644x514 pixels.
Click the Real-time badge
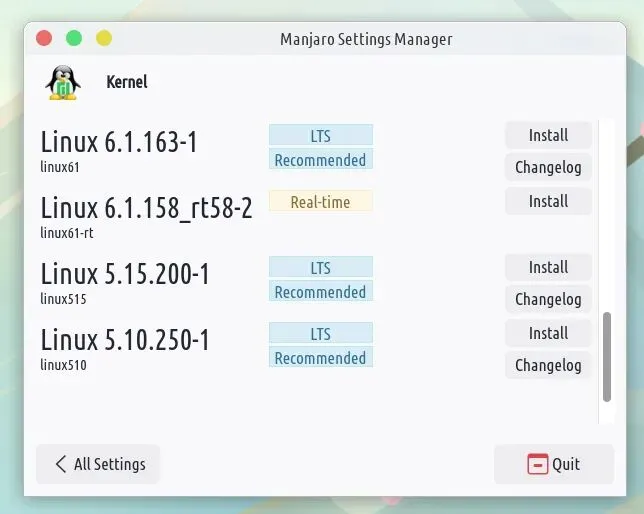coord(321,201)
